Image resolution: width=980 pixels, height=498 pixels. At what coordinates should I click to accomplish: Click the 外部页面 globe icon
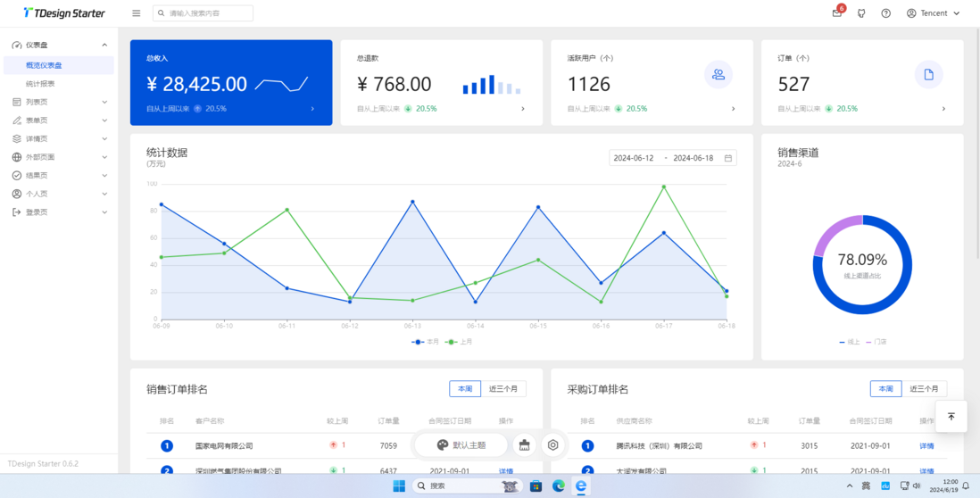(x=17, y=157)
